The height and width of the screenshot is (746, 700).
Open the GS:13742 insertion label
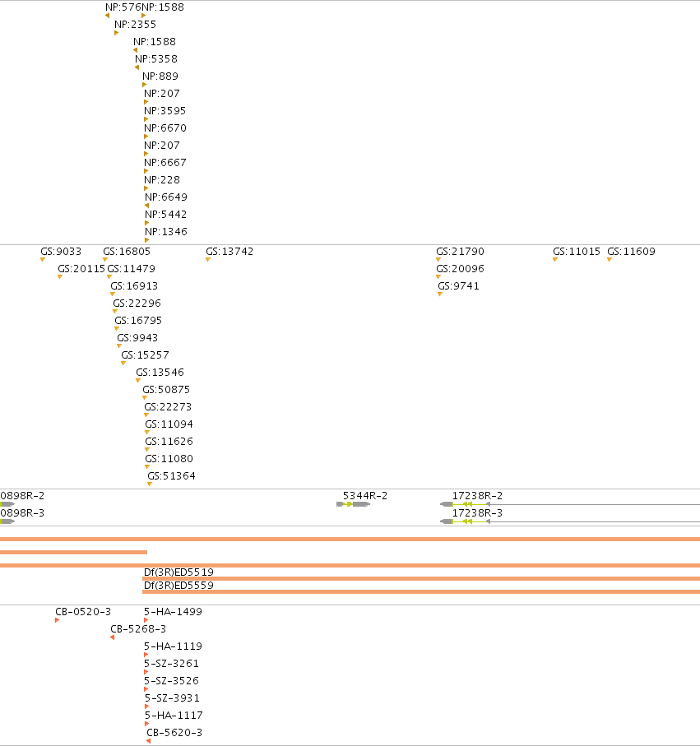229,251
